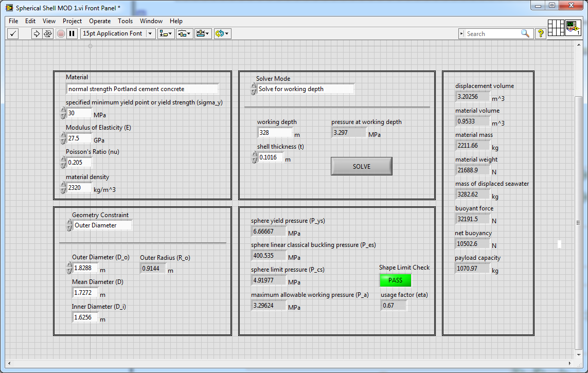Click the Modulus of Elasticity field 27.5

(79, 138)
